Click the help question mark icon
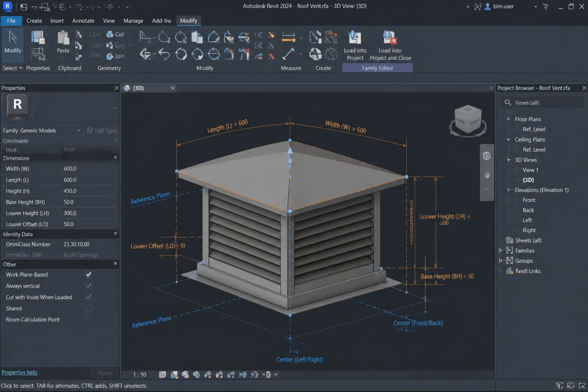Image resolution: width=588 pixels, height=392 pixels. tap(546, 7)
